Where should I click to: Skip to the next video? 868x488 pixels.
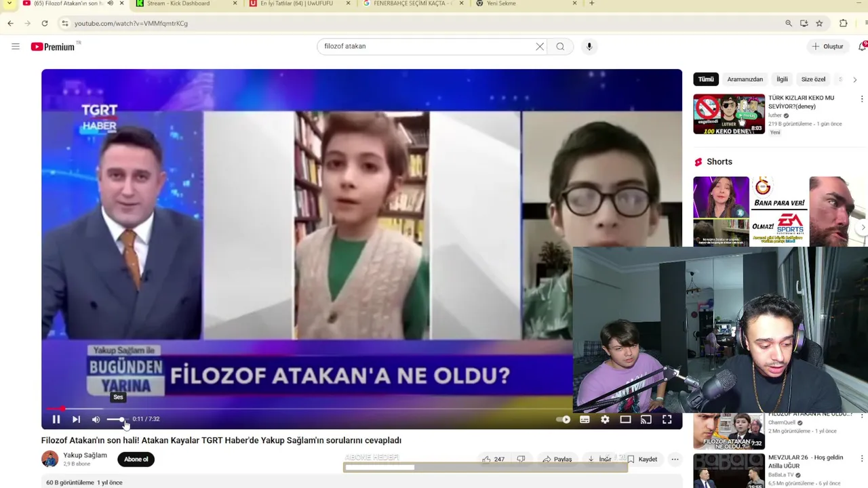point(76,420)
